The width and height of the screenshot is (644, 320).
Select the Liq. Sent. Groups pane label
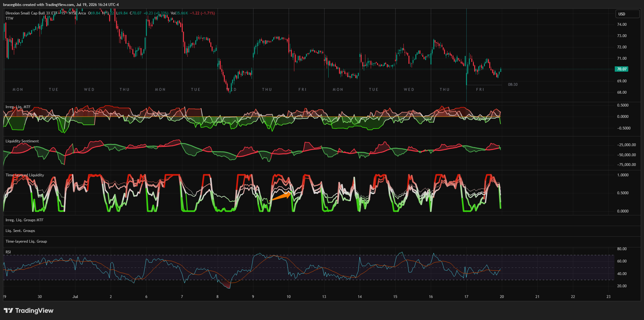tap(20, 231)
